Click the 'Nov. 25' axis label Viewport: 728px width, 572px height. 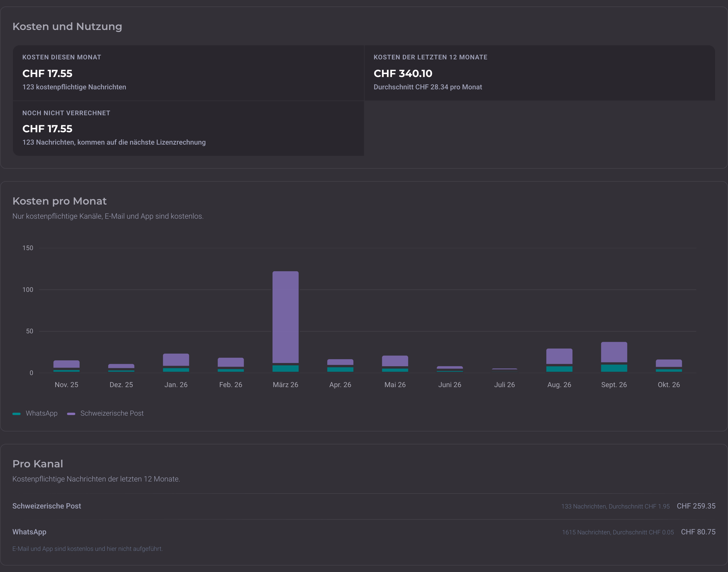click(66, 385)
